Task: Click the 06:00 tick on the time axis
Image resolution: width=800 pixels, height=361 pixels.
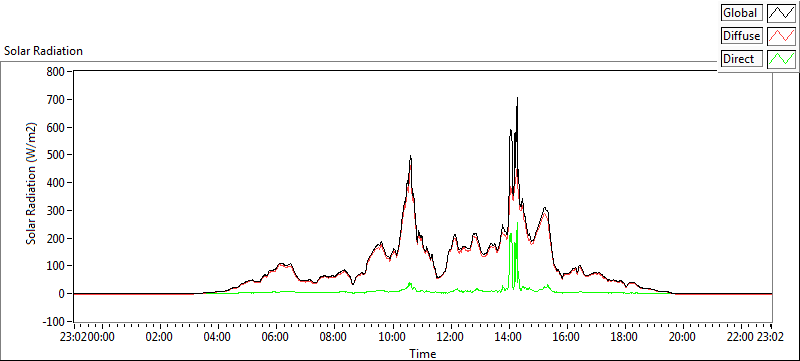Action: click(x=277, y=337)
